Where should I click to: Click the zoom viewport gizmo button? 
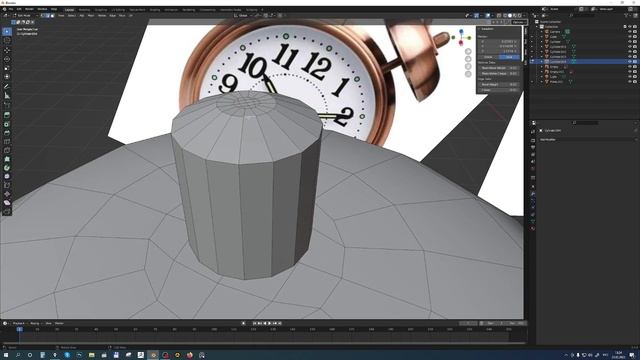(x=468, y=51)
